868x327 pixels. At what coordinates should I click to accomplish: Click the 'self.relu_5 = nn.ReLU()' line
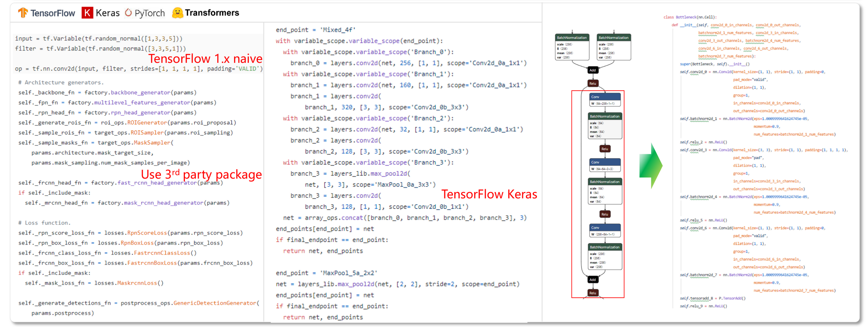pyautogui.click(x=703, y=220)
